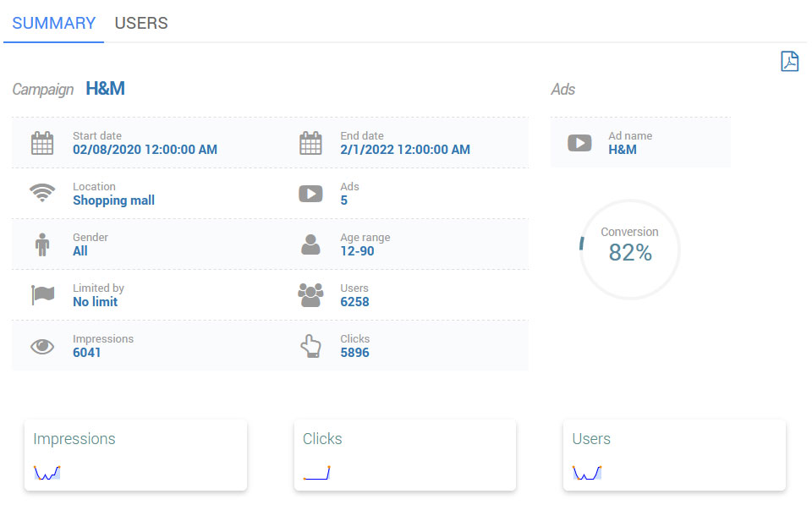This screenshot has width=812, height=505.
Task: Open the Clicks sparkline chart card
Action: (x=404, y=455)
